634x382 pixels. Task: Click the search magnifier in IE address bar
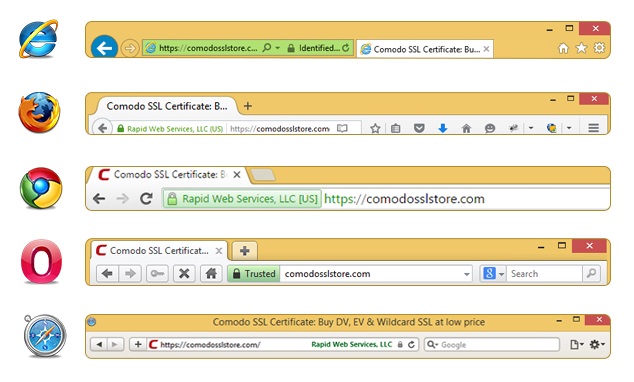point(266,48)
